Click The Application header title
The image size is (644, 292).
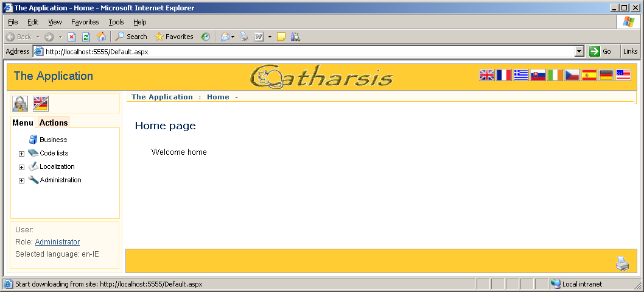coord(54,76)
